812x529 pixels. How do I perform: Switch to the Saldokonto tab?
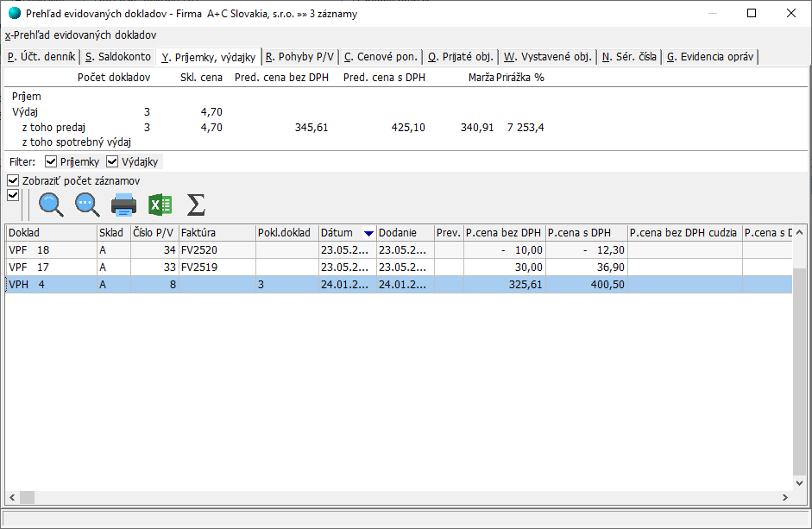point(117,57)
